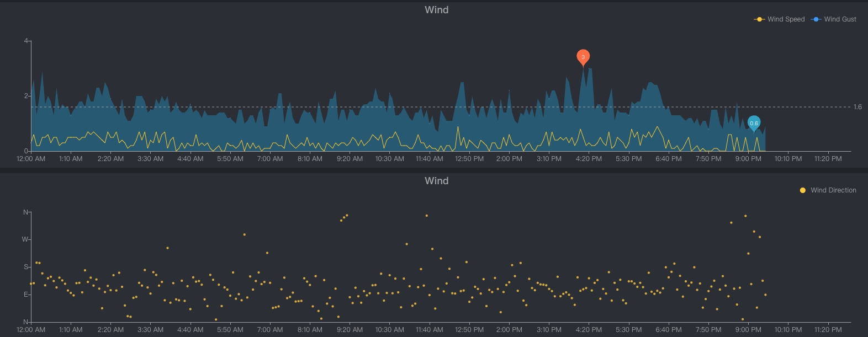Click the W label on the direction axis
The width and height of the screenshot is (868, 337).
coord(25,239)
